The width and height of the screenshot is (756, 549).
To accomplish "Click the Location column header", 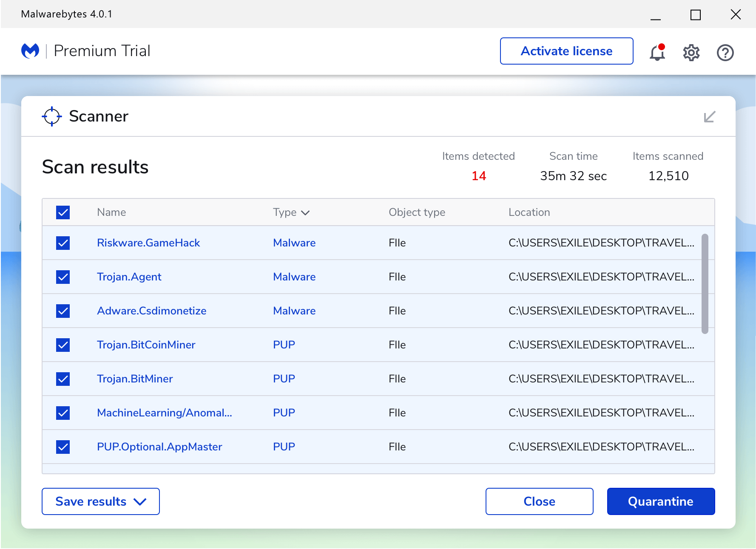I will point(529,212).
